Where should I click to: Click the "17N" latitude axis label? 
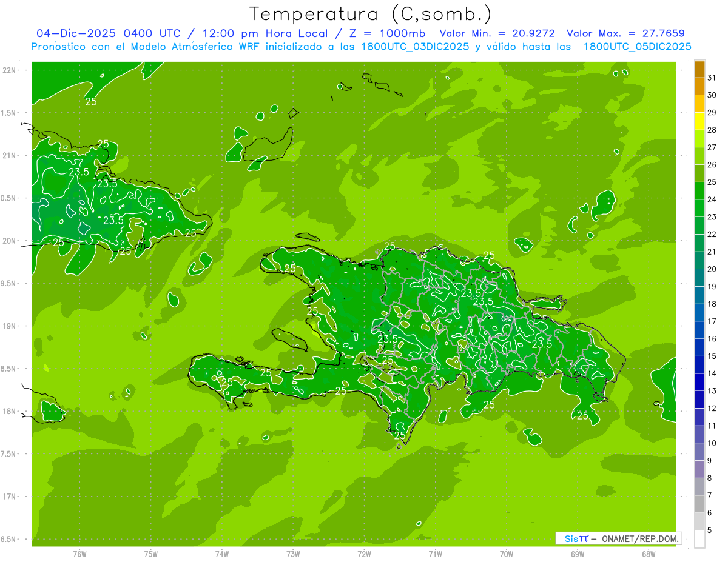(10, 497)
